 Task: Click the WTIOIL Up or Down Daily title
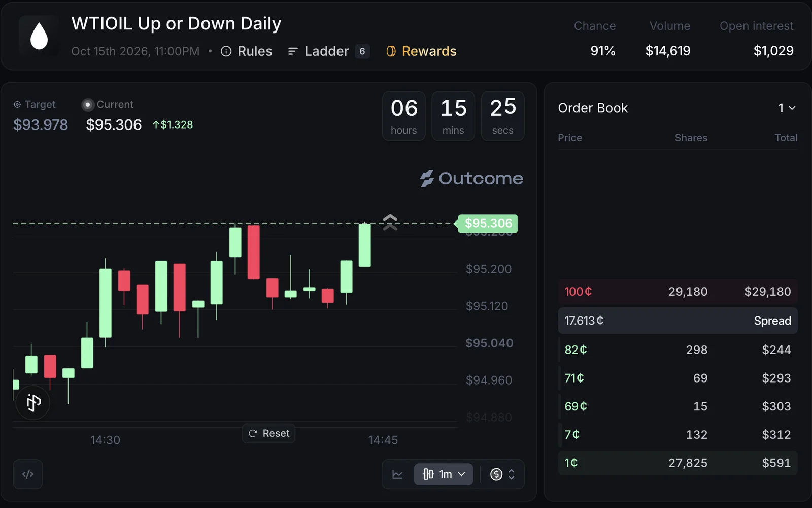tap(176, 24)
